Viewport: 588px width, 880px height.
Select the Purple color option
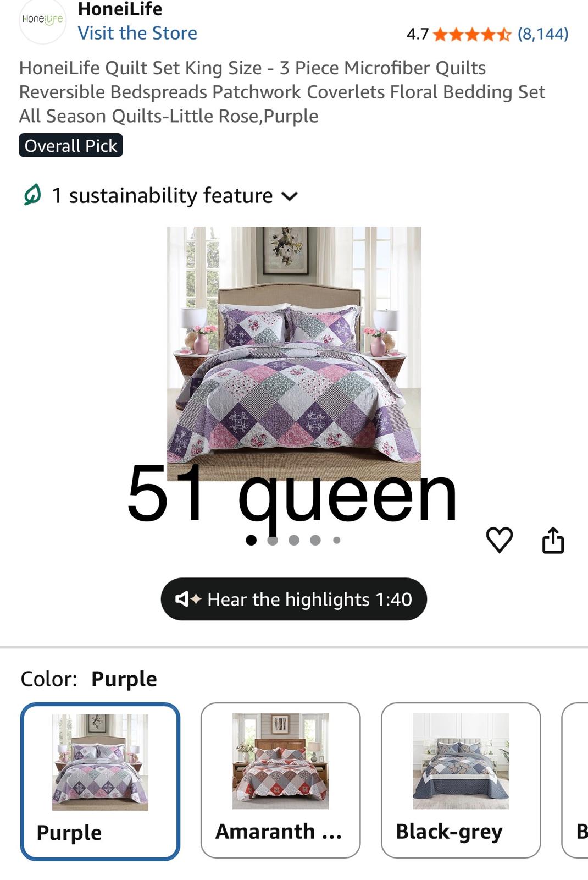[100, 781]
